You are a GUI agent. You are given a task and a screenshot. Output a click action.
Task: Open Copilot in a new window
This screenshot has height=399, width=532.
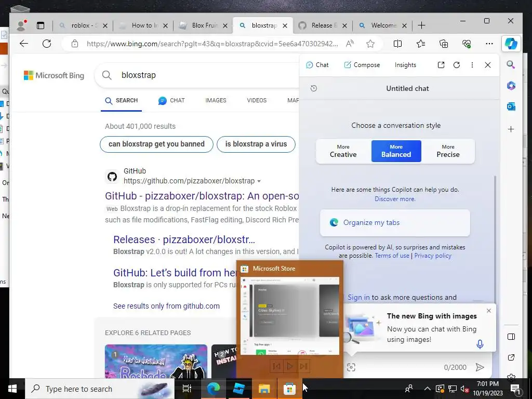tap(441, 65)
